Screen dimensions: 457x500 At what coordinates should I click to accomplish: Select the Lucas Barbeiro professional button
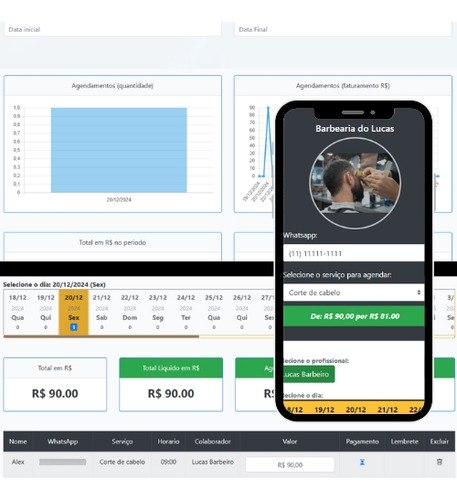coord(308,374)
